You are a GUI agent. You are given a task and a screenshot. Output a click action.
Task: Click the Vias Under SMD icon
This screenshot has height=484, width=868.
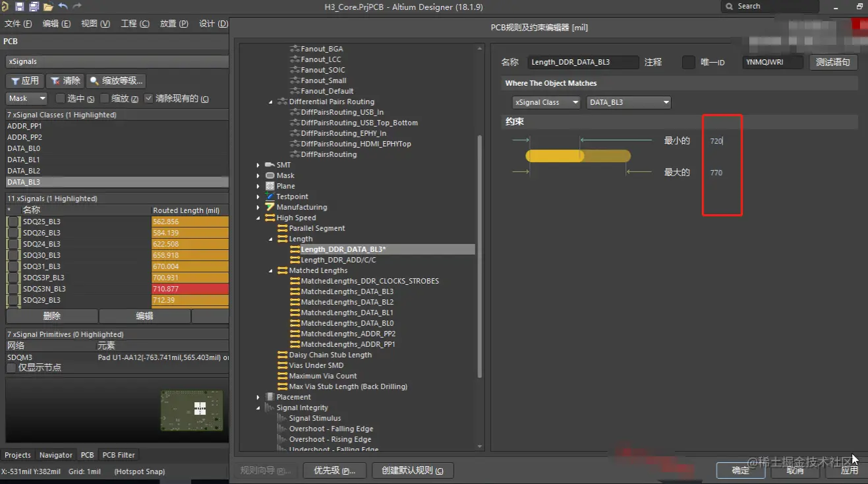click(282, 365)
